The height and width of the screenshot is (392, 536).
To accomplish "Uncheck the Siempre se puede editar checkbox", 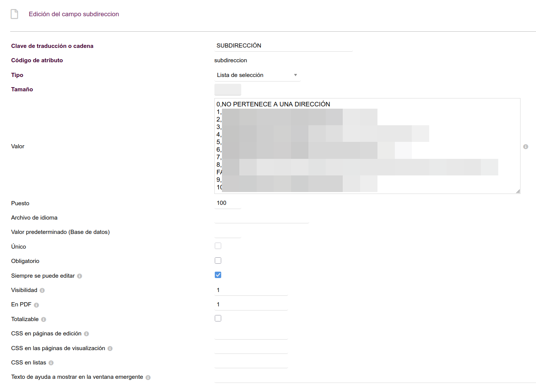I will pos(218,275).
